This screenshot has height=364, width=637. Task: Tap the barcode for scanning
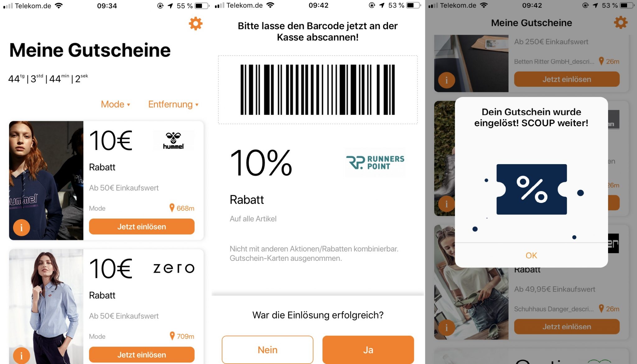[x=318, y=90]
